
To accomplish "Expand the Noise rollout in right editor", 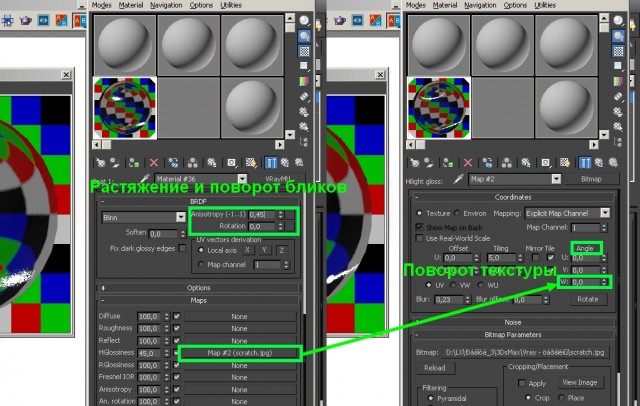I will (x=513, y=322).
